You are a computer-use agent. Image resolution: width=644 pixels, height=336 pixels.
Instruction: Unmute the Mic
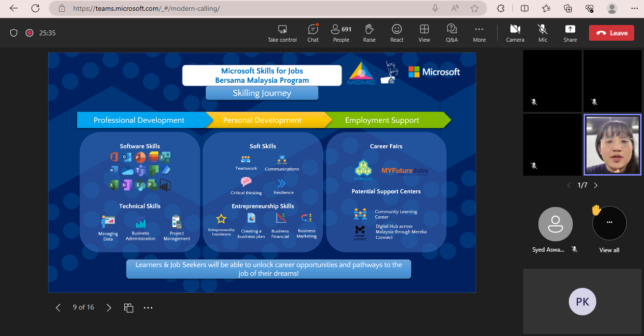[542, 33]
